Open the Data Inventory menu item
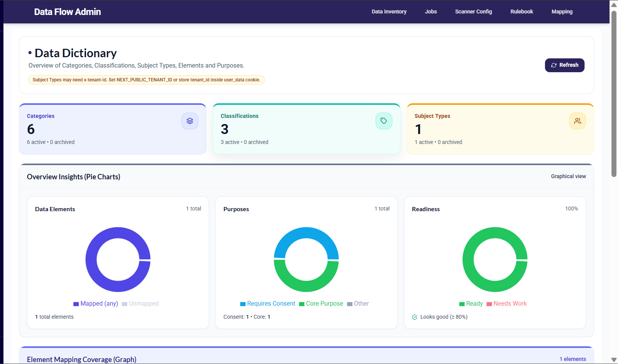This screenshot has width=618, height=364. pos(389,12)
